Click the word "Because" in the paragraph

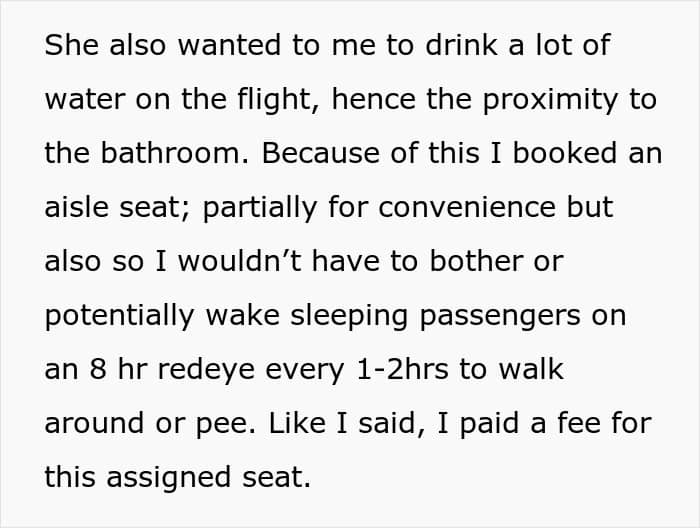(320, 153)
